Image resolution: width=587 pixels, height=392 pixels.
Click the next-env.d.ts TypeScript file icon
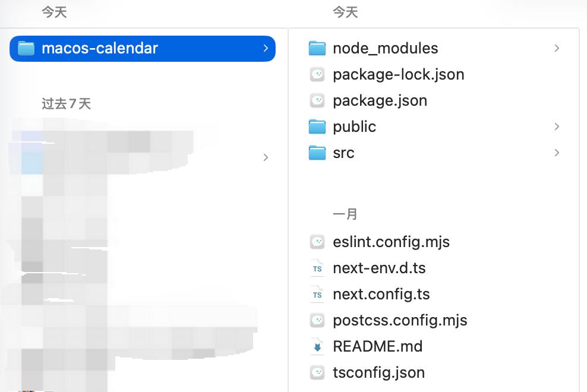[317, 268]
